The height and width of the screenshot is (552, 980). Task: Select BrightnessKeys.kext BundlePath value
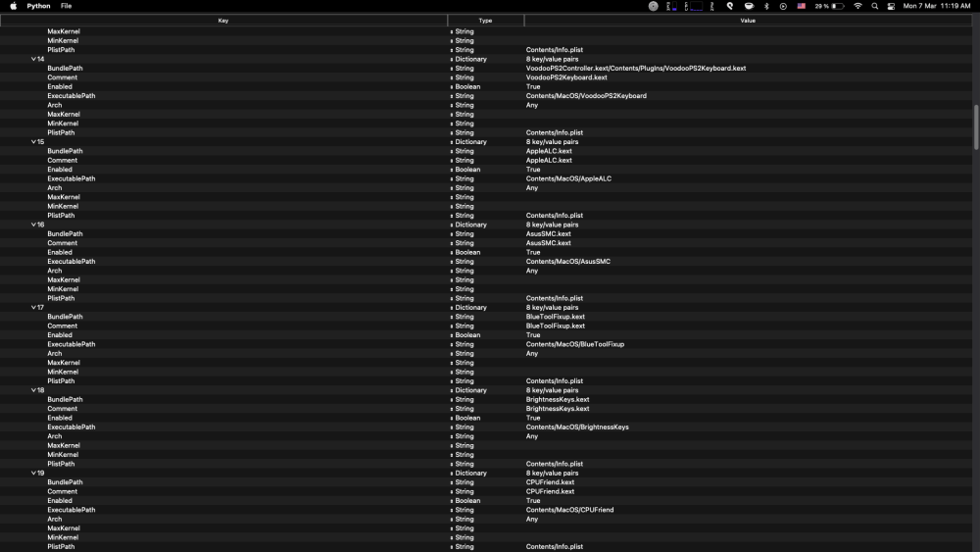[558, 399]
